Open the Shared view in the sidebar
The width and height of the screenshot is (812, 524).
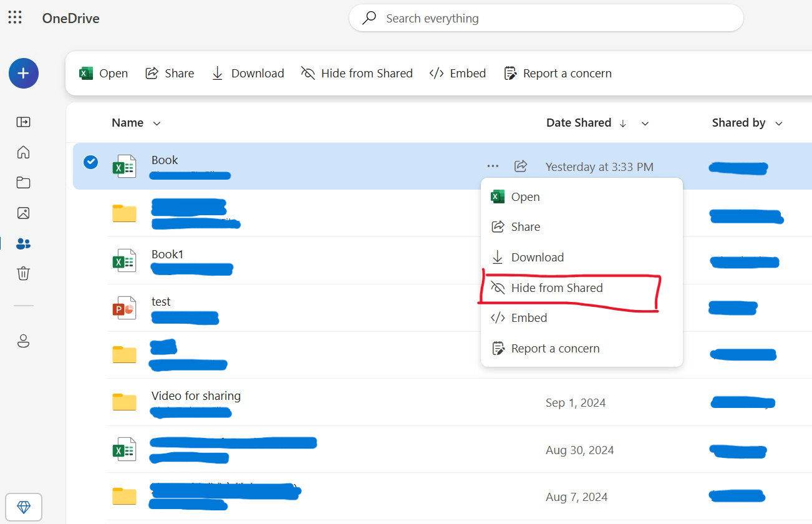click(23, 244)
